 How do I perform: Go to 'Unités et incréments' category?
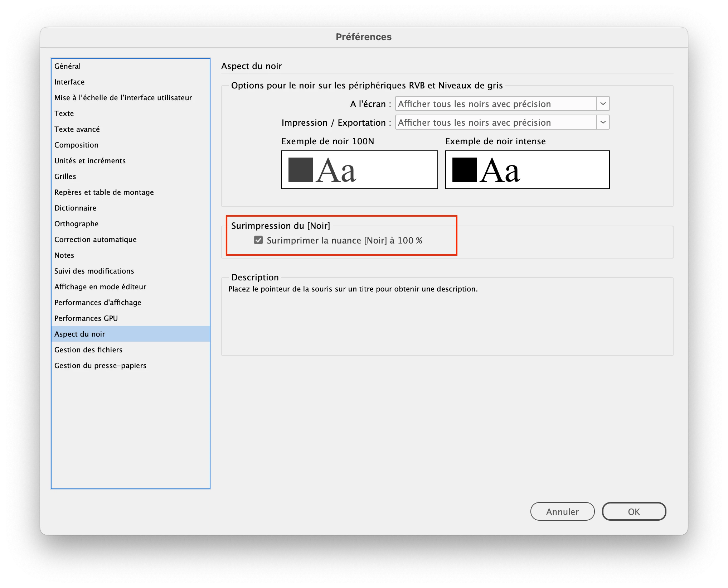pos(90,161)
